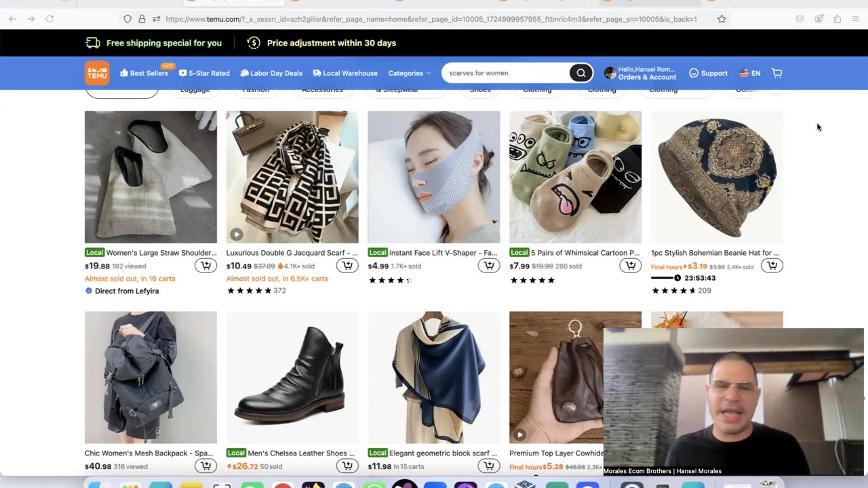The width and height of the screenshot is (868, 488).
Task: Add 5 Pairs of Whimsical Cartoon socks to cart
Action: pyautogui.click(x=631, y=266)
